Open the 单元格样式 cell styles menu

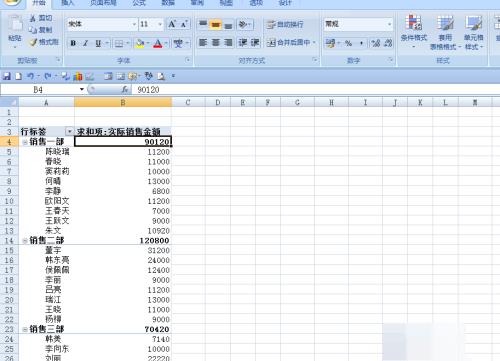click(474, 32)
